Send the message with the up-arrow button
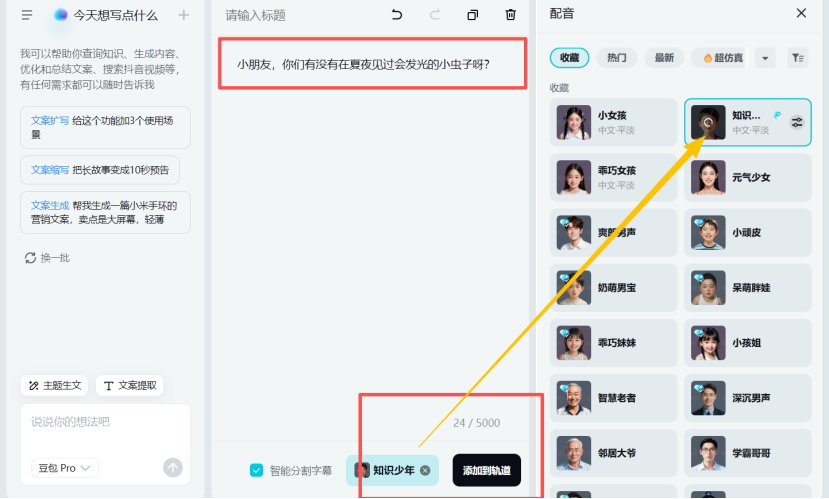 coord(173,467)
